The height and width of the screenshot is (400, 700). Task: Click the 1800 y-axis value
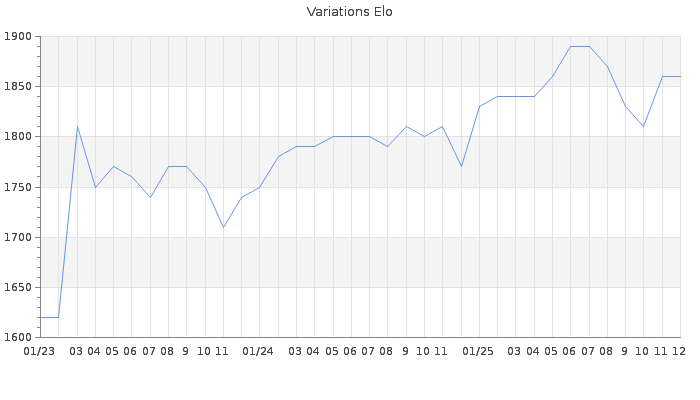[x=19, y=137]
